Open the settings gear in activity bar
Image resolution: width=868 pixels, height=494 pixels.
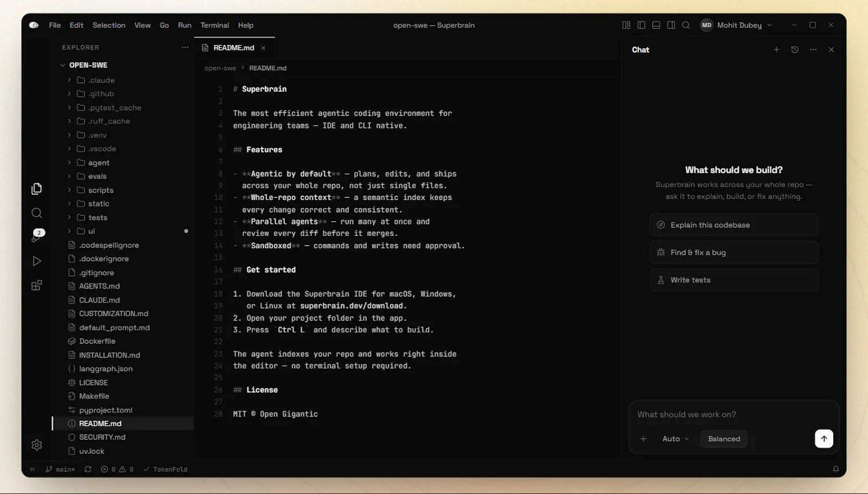pos(36,445)
